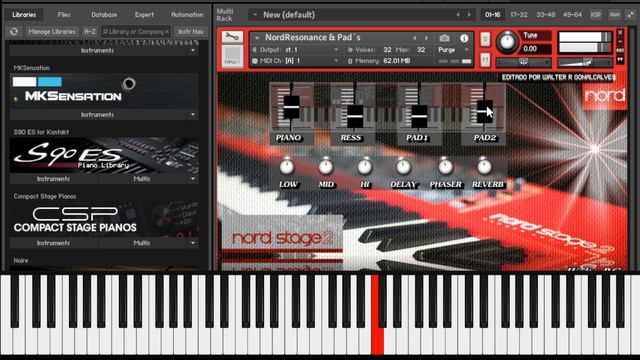Click the instrument volume slider
Viewport: 640px width, 360px height.
[584, 62]
